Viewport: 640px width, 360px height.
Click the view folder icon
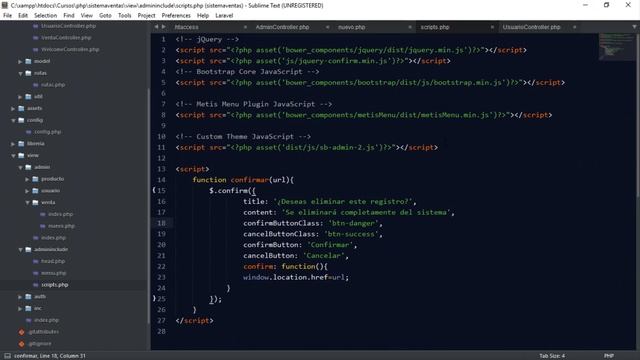tap(21, 156)
